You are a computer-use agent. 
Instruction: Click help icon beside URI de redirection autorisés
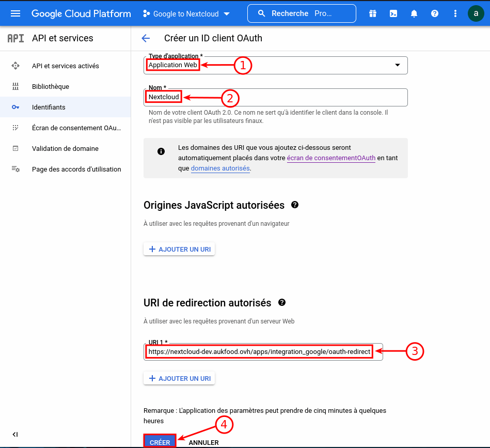tap(281, 302)
